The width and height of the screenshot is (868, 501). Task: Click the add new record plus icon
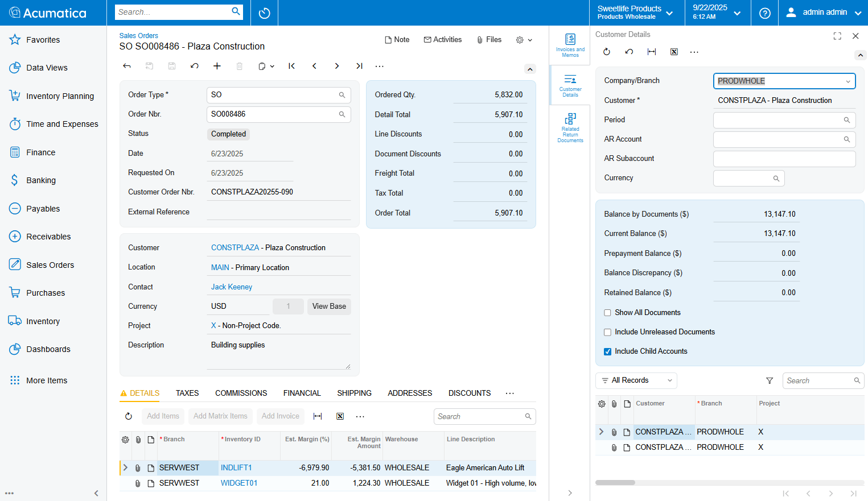pyautogui.click(x=217, y=66)
